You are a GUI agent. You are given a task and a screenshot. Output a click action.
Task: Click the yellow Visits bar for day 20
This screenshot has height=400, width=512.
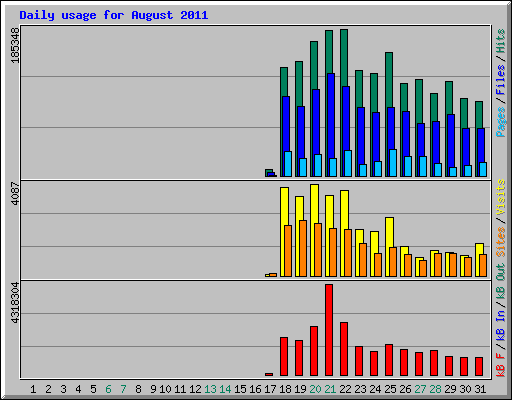[x=313, y=203]
